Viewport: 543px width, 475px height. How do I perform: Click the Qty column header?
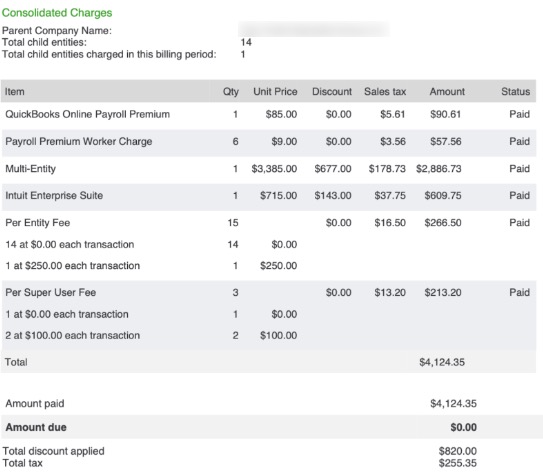tap(231, 92)
